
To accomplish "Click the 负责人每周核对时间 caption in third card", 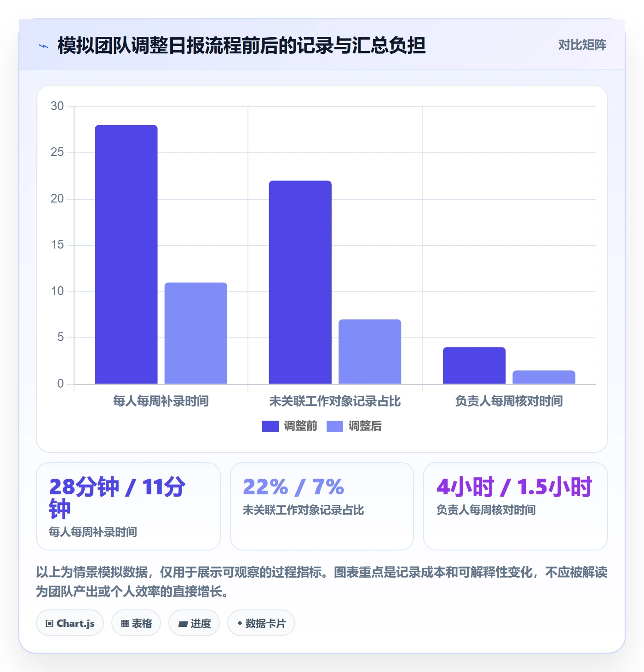I will click(486, 510).
